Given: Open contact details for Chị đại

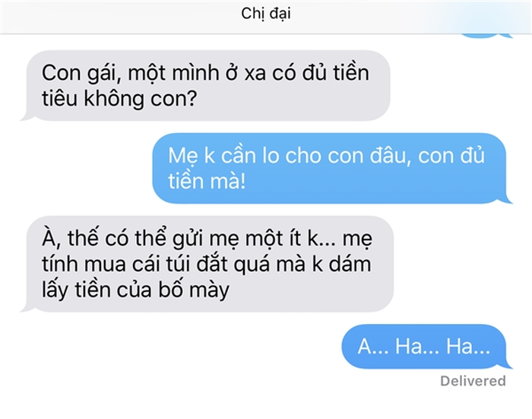Looking at the screenshot, I should 266,14.
